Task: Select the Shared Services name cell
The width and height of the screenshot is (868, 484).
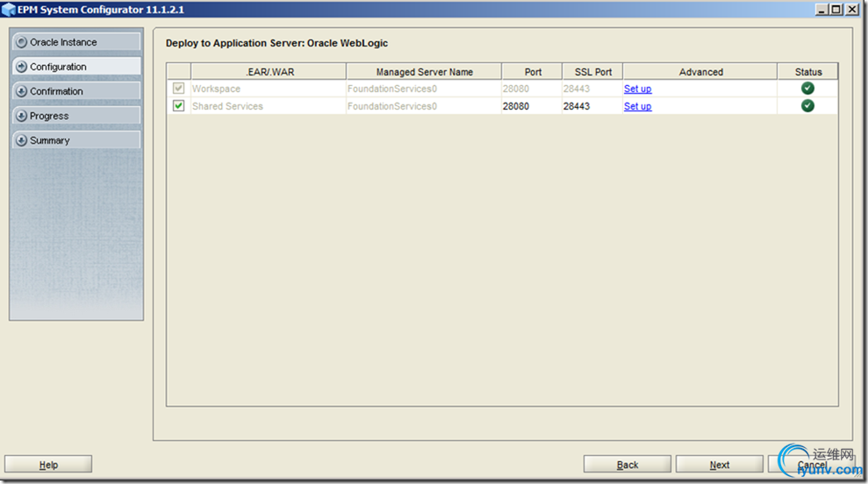Action: point(269,106)
